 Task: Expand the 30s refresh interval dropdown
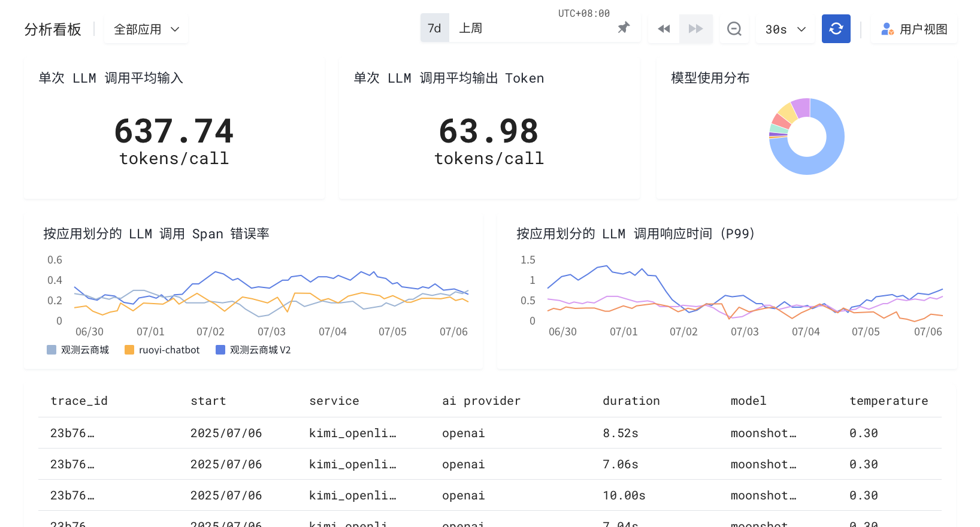(x=785, y=29)
